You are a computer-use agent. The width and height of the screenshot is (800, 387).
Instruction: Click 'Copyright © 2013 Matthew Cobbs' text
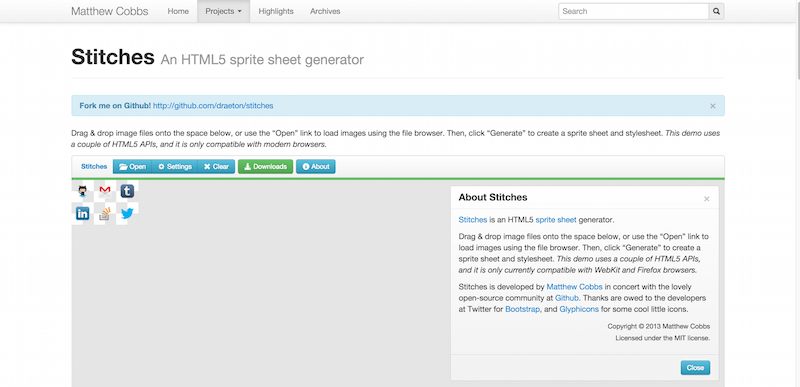(659, 326)
